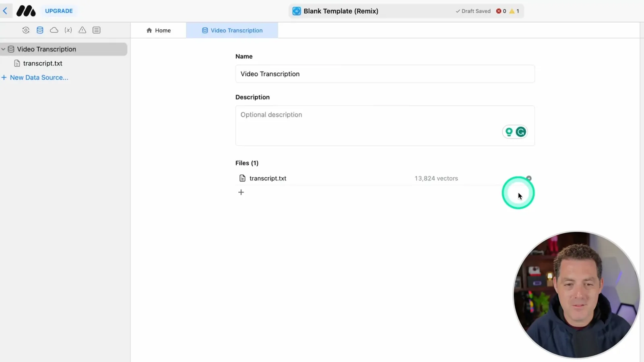The width and height of the screenshot is (644, 362).
Task: Add a file with the plus button
Action: [x=241, y=192]
